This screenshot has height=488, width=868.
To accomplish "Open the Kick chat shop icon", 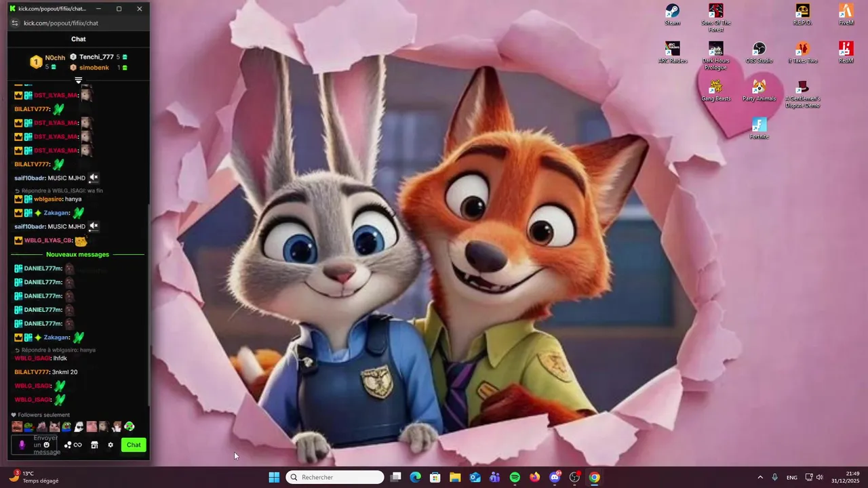I will 94,445.
